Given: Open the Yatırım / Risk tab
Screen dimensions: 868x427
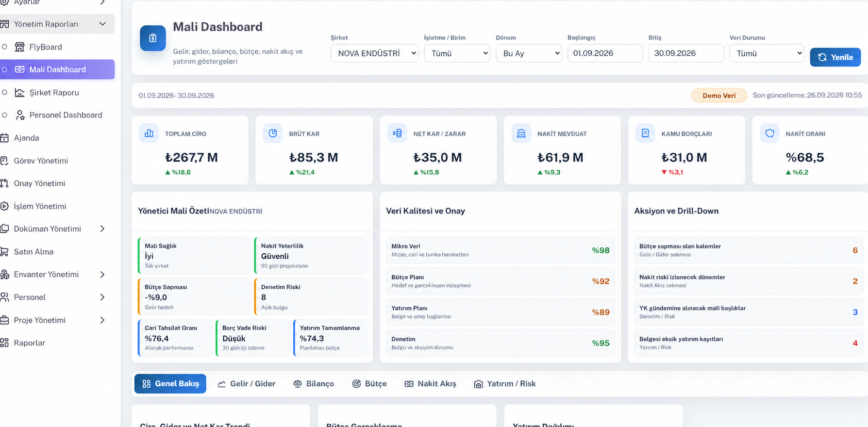Looking at the screenshot, I should 505,384.
